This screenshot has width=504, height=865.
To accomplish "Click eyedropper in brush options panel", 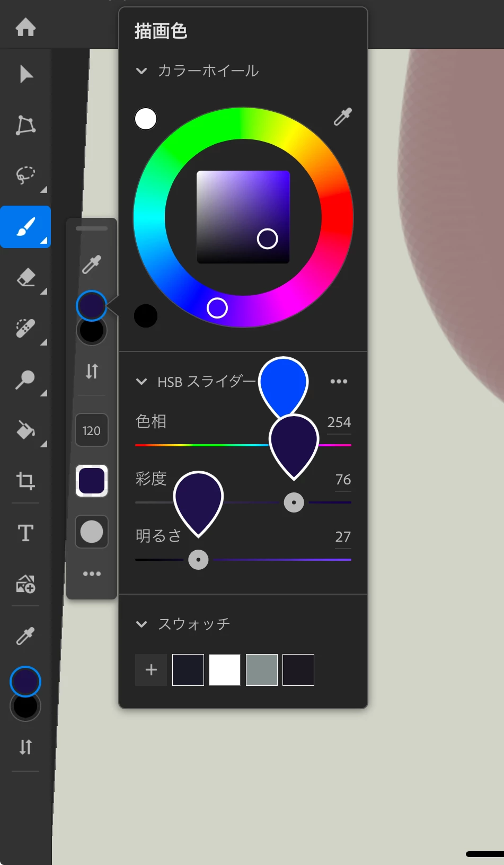I will [x=92, y=264].
